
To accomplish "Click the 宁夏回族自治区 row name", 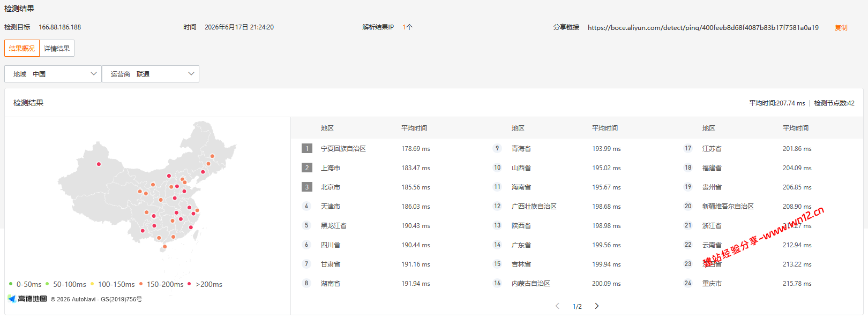I will click(343, 149).
